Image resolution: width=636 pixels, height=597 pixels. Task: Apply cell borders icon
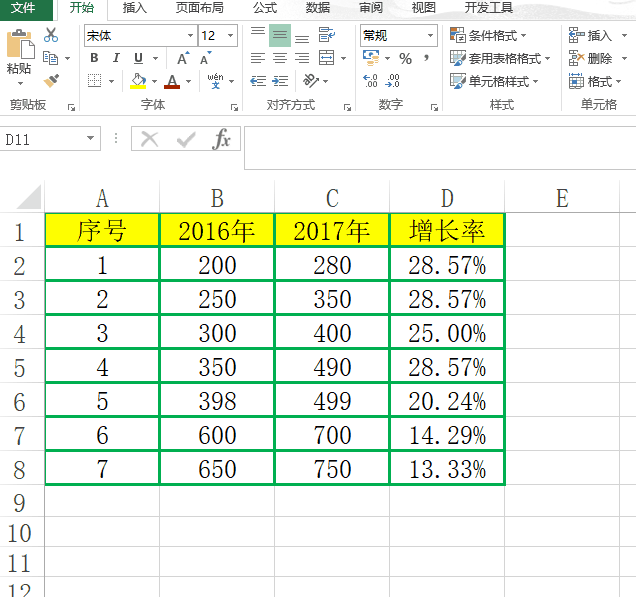pos(95,81)
